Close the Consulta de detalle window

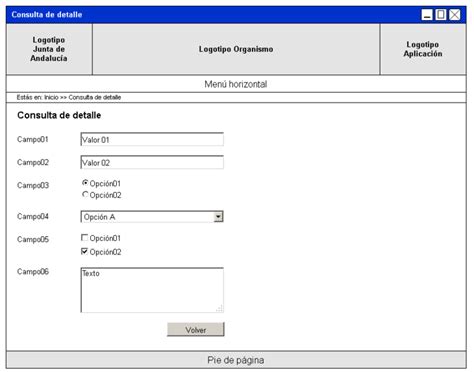(x=455, y=15)
